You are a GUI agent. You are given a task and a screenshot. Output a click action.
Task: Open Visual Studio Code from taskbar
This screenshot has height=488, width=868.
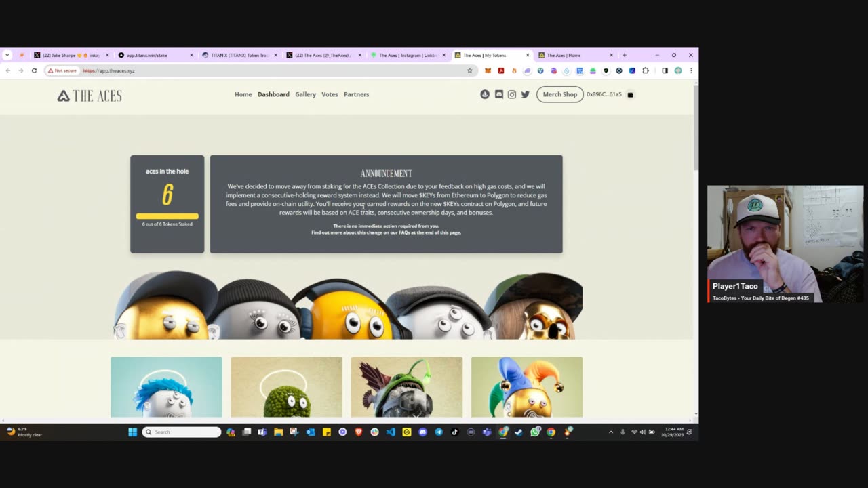coord(391,432)
